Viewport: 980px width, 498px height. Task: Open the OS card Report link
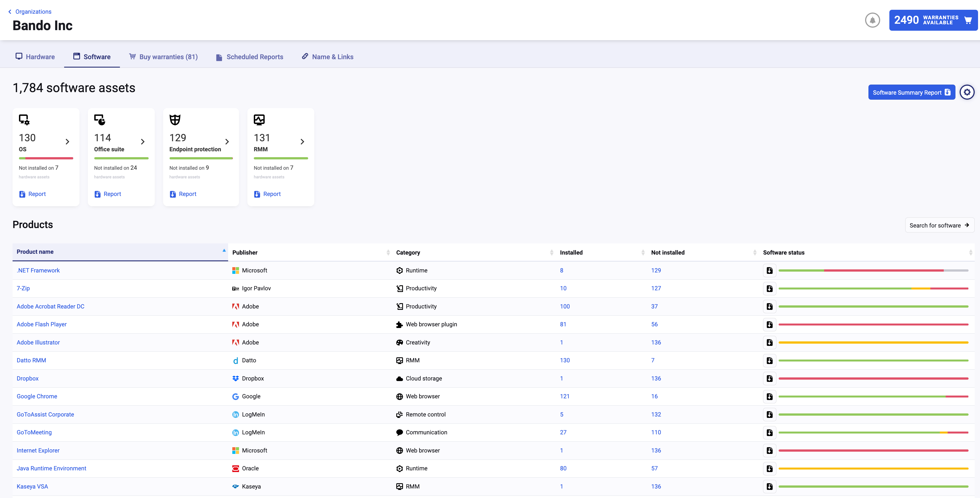[32, 194]
